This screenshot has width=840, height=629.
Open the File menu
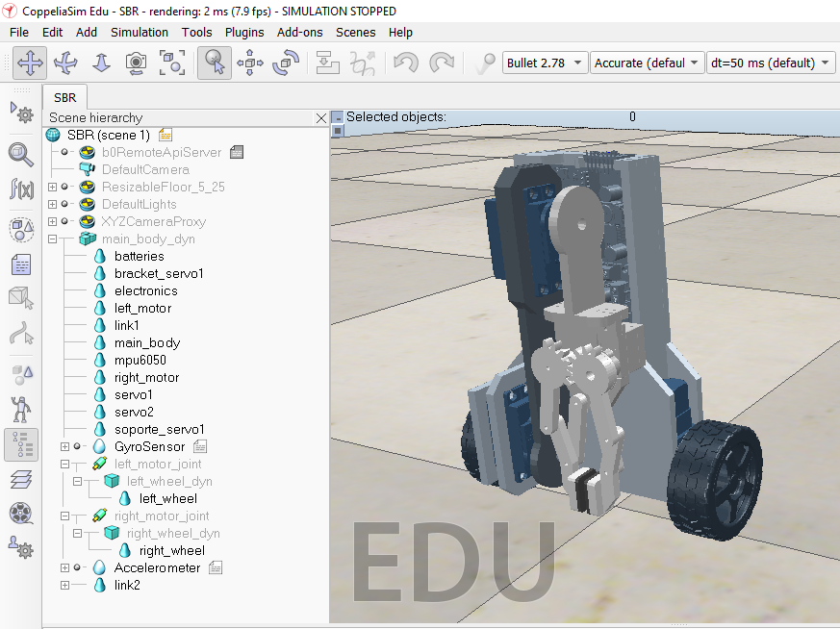[19, 32]
